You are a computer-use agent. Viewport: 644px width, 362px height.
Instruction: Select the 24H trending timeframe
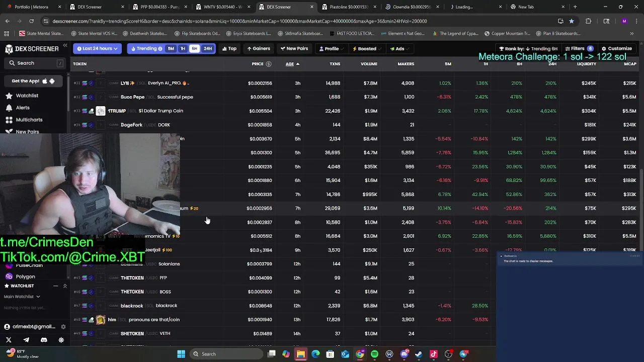click(x=207, y=49)
